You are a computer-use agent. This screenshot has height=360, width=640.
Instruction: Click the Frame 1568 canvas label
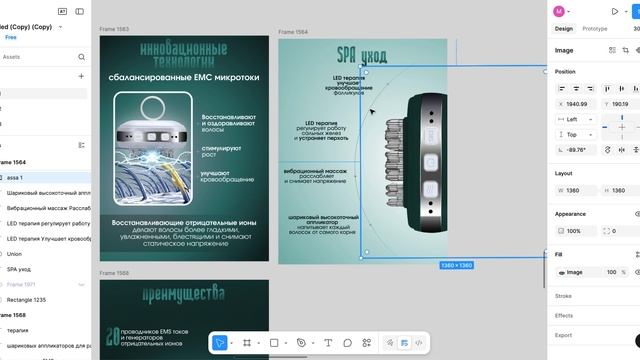coord(114,273)
